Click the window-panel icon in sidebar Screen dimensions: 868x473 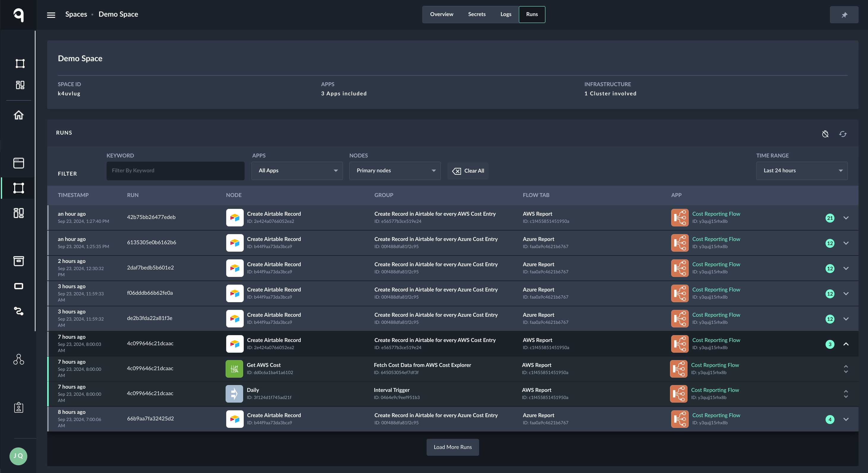pos(18,163)
